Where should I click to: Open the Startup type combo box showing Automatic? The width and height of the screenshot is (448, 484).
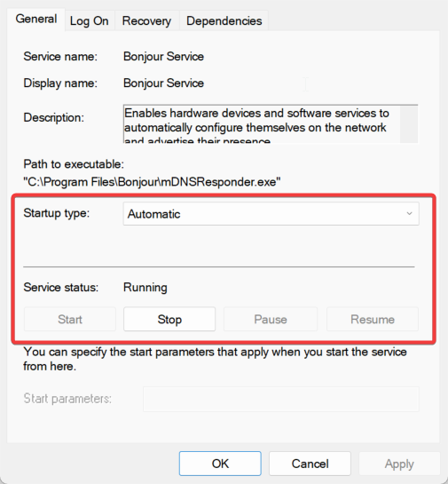click(x=271, y=214)
